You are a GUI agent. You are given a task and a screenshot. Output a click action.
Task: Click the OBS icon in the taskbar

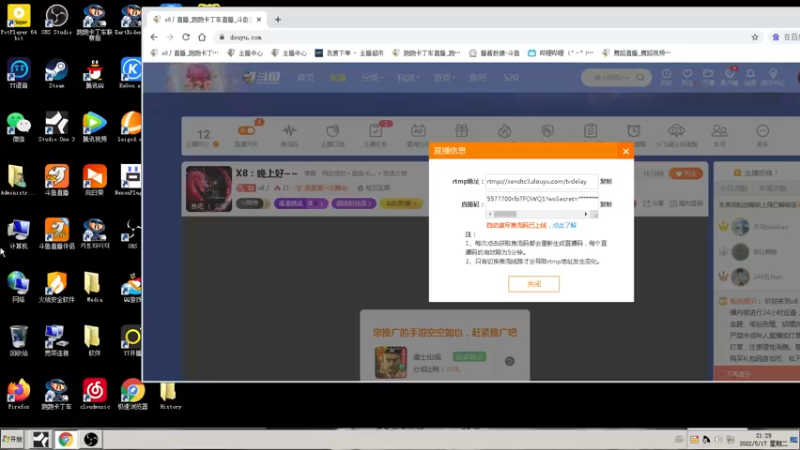(91, 439)
